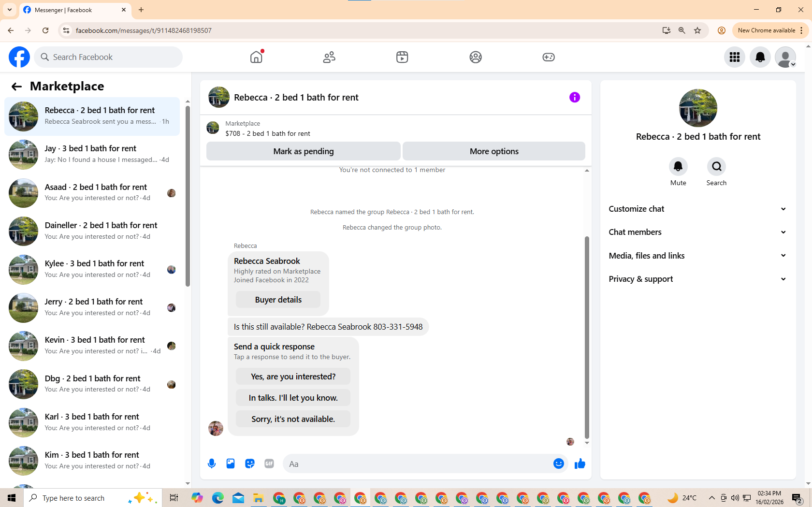This screenshot has height=507, width=812.
Task: Click the chat messages scrollbar
Action: click(587, 337)
